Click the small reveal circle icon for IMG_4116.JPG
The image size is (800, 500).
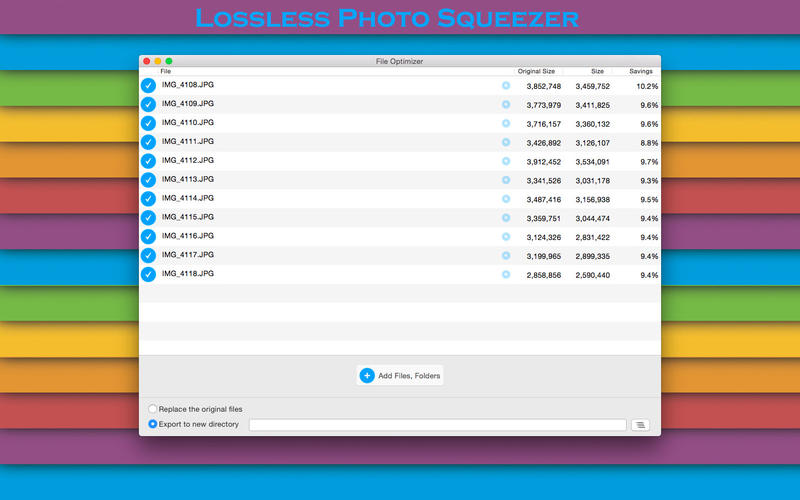click(506, 236)
